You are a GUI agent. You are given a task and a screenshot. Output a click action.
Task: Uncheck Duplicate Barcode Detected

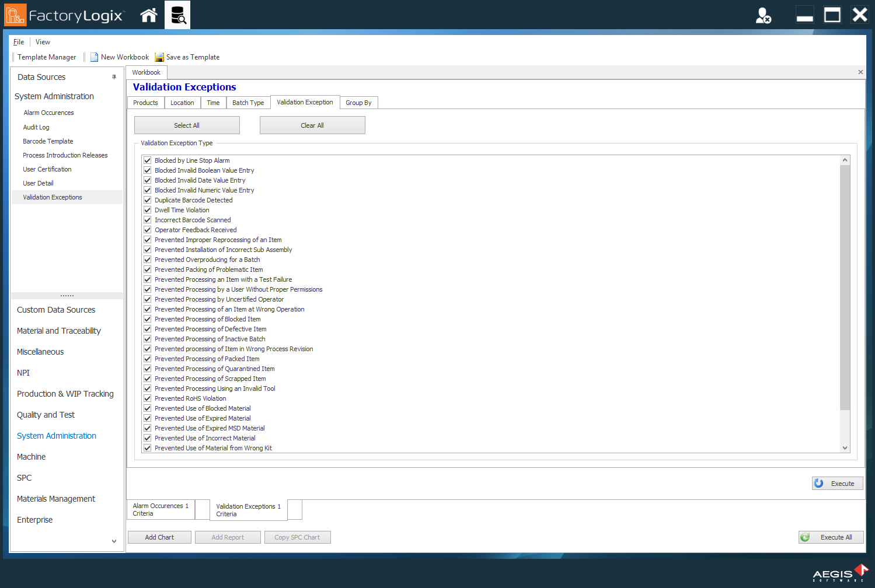tap(147, 199)
